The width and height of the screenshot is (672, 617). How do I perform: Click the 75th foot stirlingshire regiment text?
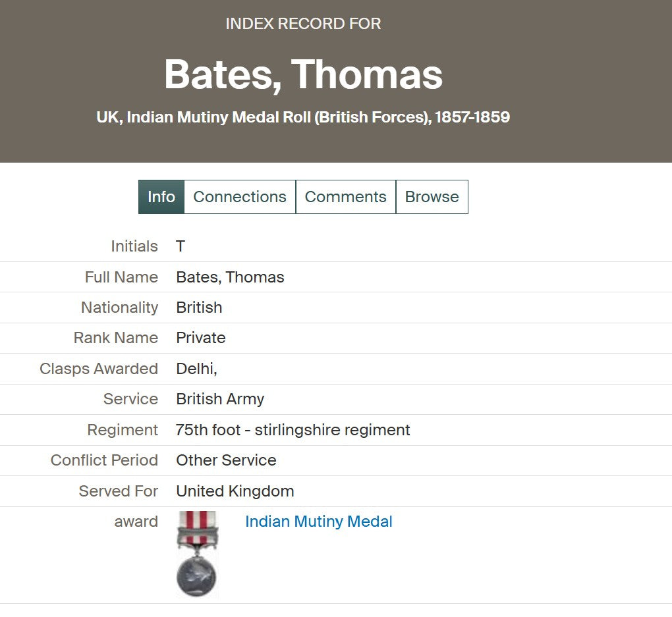point(293,430)
